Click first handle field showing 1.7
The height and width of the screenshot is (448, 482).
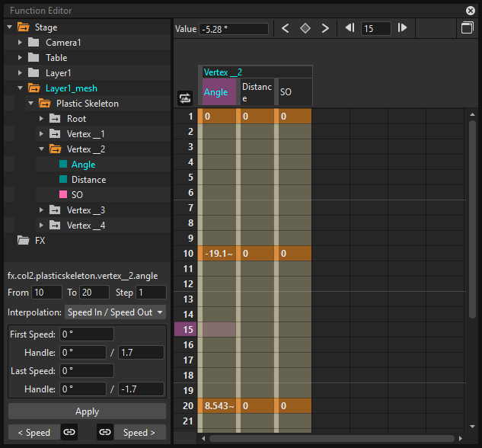click(141, 352)
